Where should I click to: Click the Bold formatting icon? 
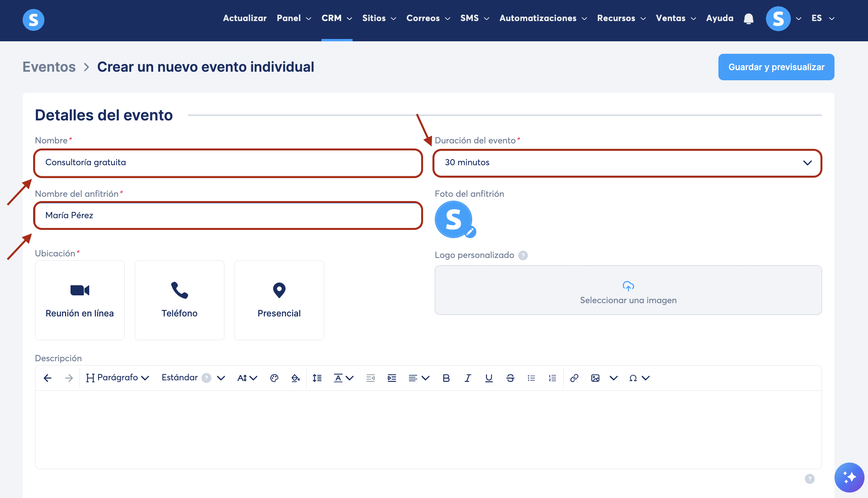446,378
